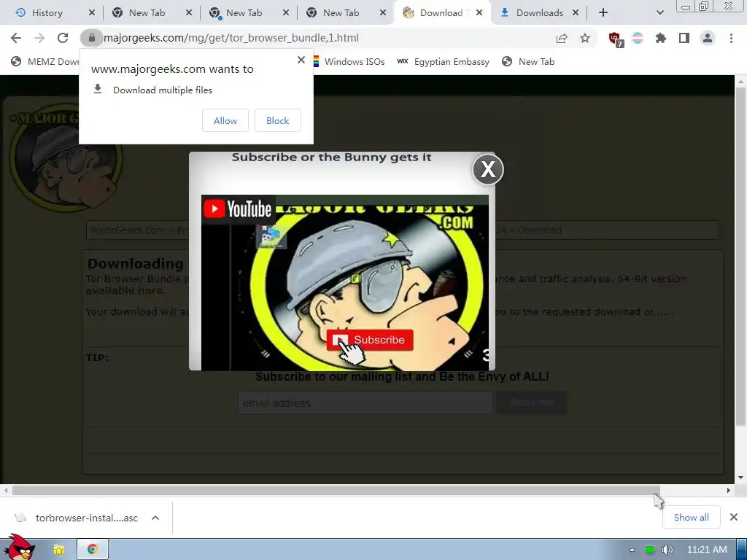Open the tab search chevron
The width and height of the screenshot is (747, 560).
659,13
